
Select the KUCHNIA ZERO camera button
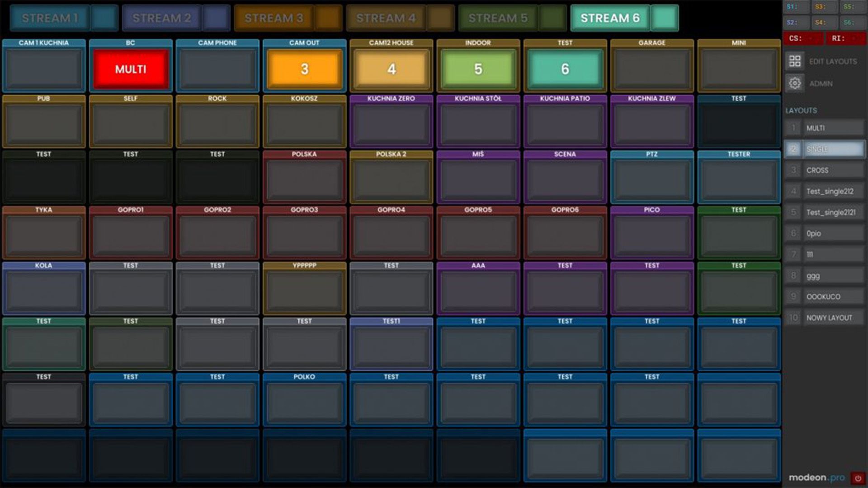(x=391, y=121)
